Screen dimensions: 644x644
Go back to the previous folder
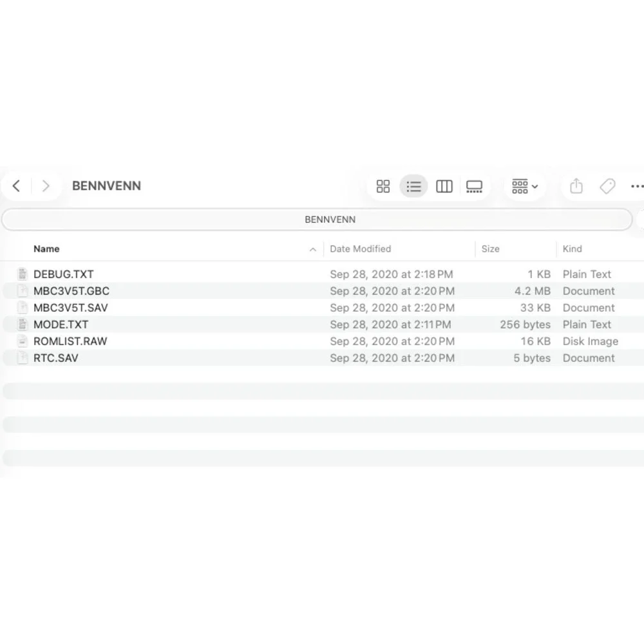17,186
